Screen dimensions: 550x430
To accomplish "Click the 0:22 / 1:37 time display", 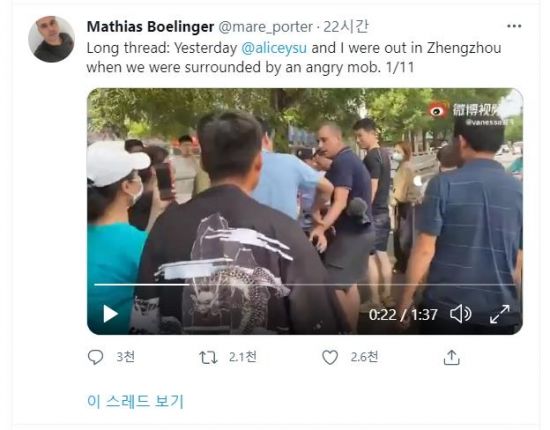I will tap(403, 315).
